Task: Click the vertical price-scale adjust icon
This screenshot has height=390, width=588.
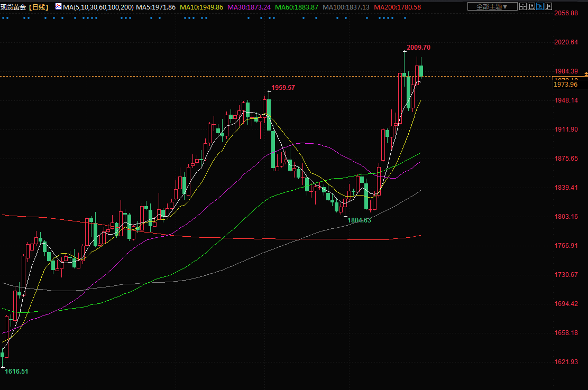Action: [x=531, y=7]
